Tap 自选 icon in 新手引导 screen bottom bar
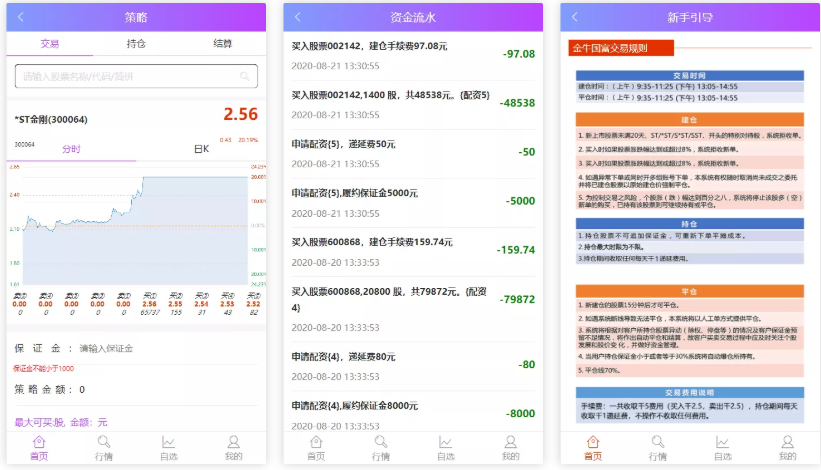Screen dimensions: 821x470 722,446
